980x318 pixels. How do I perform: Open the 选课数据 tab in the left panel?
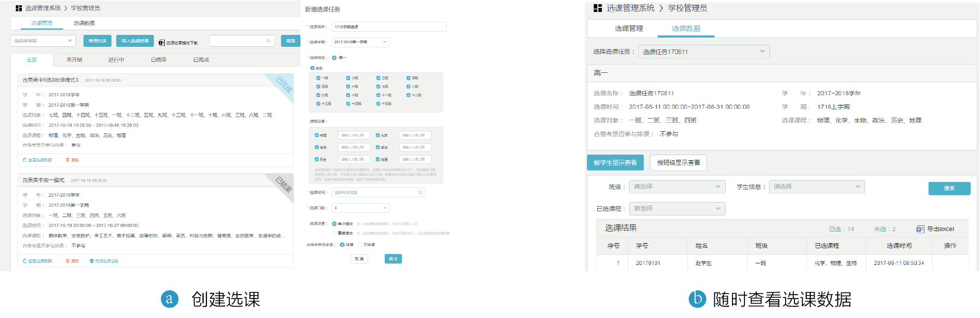point(84,23)
